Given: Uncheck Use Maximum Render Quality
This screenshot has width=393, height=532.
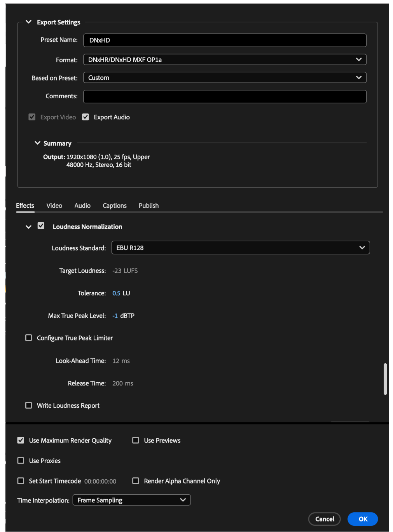Looking at the screenshot, I should coord(21,440).
